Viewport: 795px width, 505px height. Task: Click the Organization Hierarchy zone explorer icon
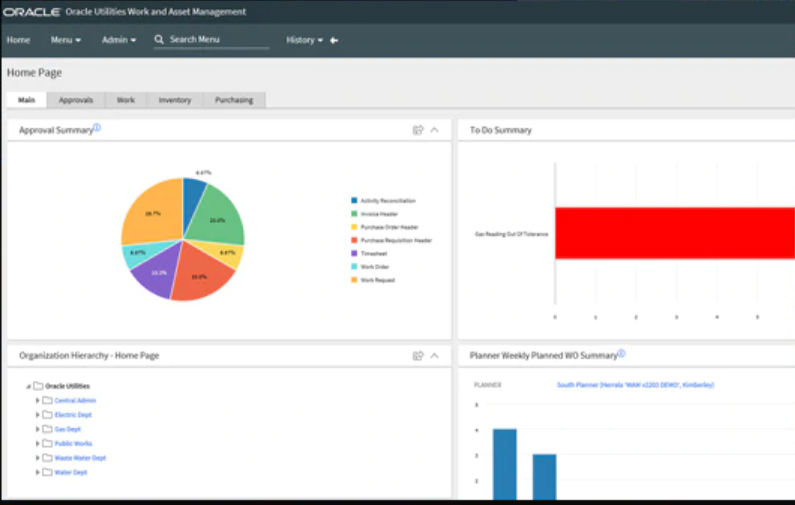tap(418, 356)
